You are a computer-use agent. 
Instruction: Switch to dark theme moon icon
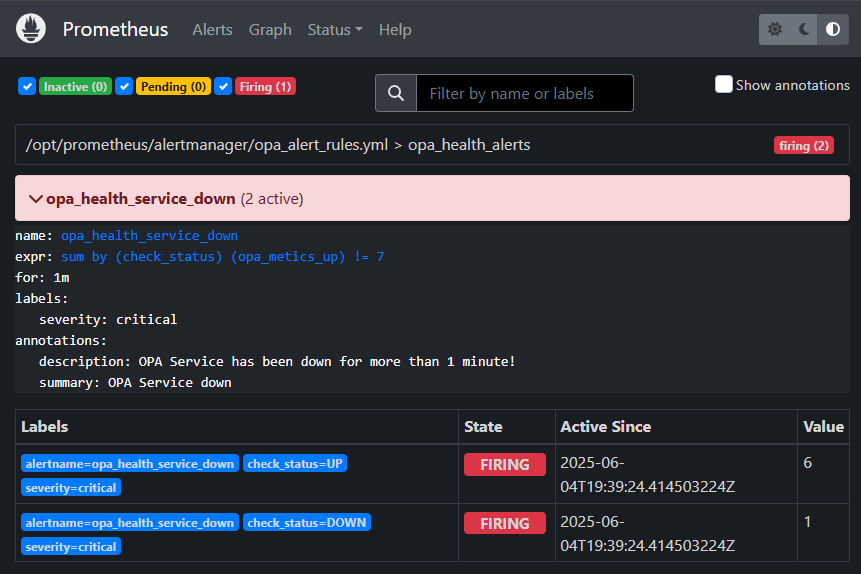pyautogui.click(x=804, y=29)
